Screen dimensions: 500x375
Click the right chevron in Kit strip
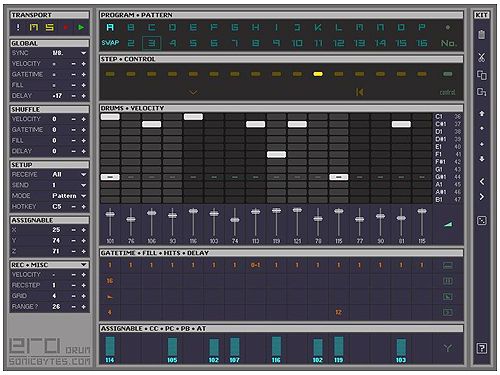tap(482, 197)
